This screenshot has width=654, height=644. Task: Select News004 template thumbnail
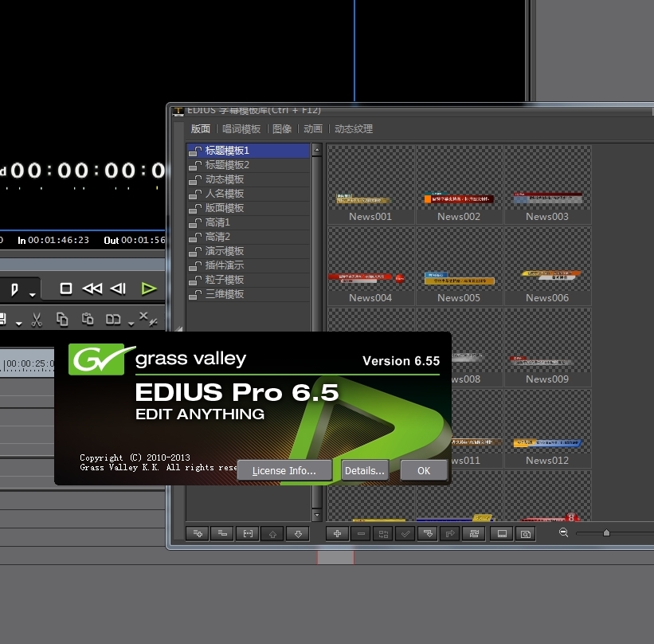[x=370, y=266]
